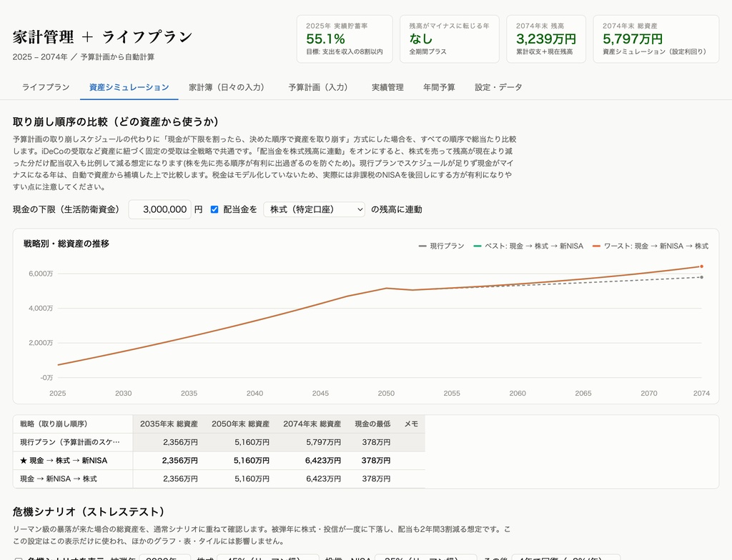Screen dimensions: 732x560
Task: Click the メモ column header
Action: [x=411, y=424]
